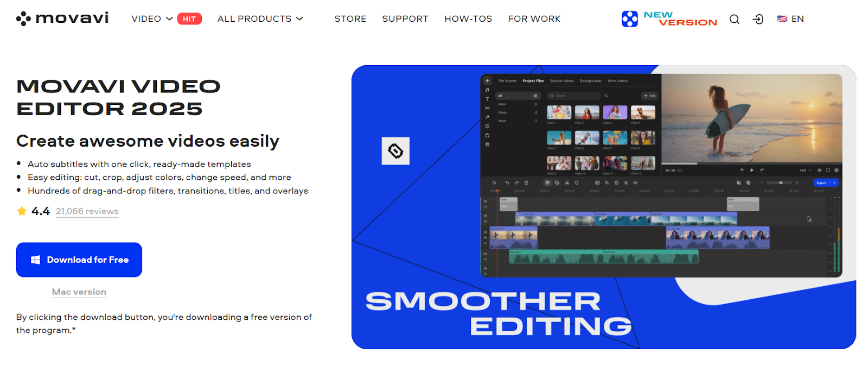This screenshot has height=372, width=868.
Task: Click the red HIT badge
Action: [x=189, y=19]
